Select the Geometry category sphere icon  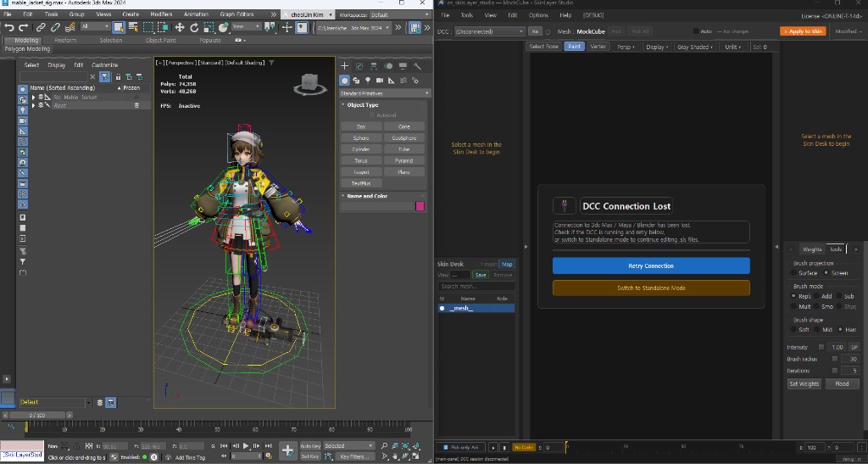coord(344,81)
